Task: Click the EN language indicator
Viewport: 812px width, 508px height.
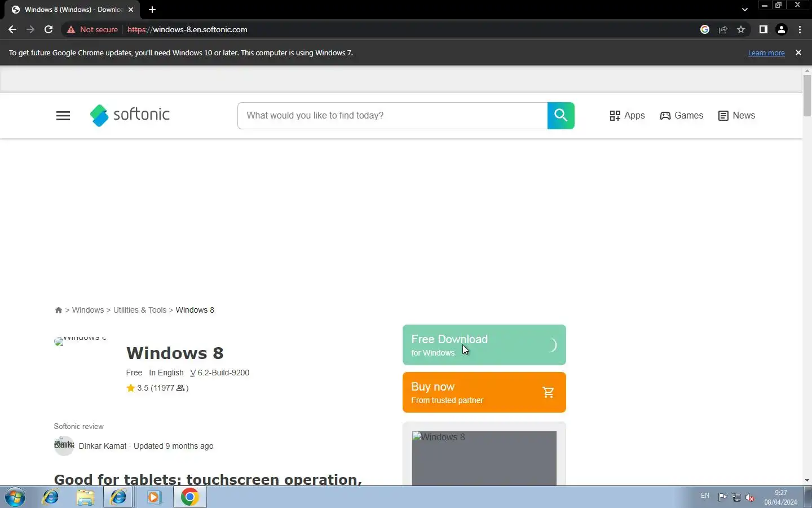Action: [x=705, y=496]
